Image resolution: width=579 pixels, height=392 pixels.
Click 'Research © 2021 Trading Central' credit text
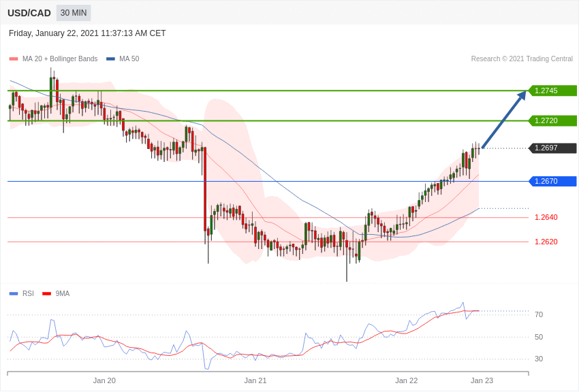tap(522, 59)
